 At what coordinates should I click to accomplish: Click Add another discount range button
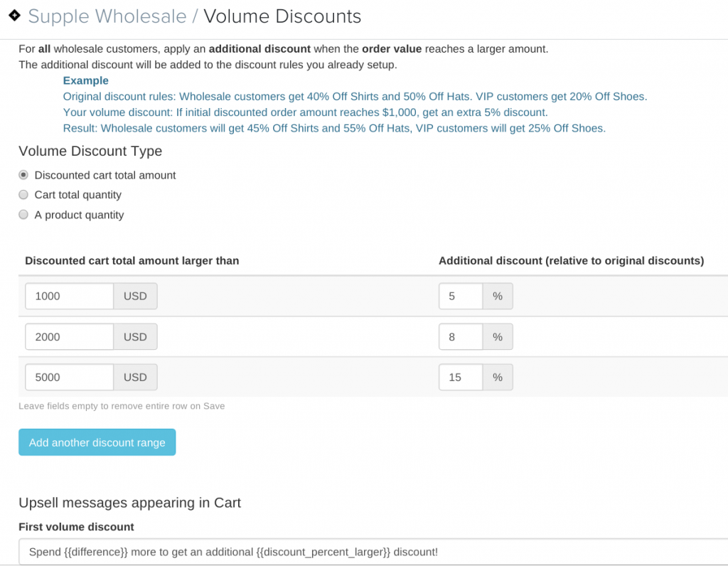[97, 442]
